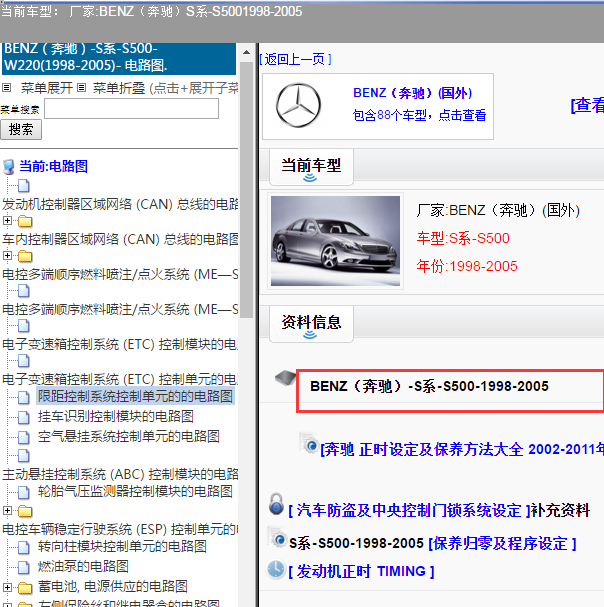This screenshot has width=604, height=607.
Task: Click the document icon for 限距控制系统控制单元
Action: coord(24,397)
